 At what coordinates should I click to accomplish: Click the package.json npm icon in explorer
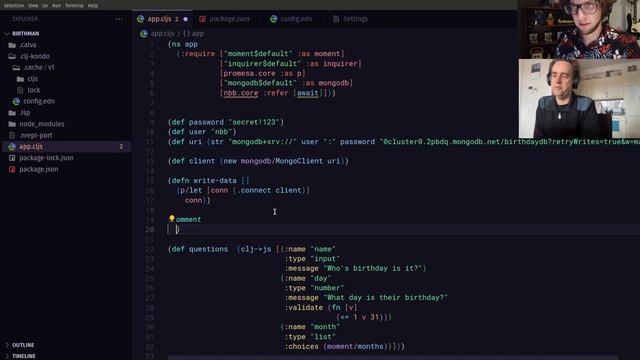[12, 169]
